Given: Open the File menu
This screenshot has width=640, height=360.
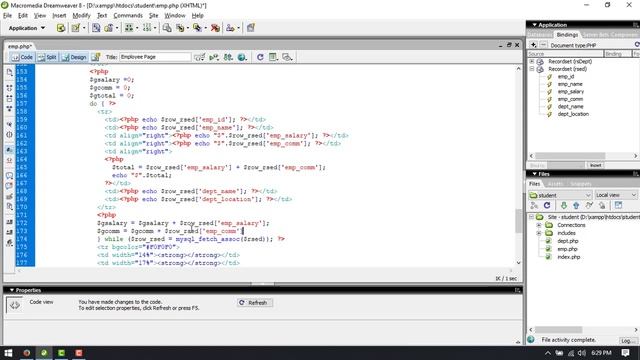Looking at the screenshot, I should pyautogui.click(x=7, y=16).
